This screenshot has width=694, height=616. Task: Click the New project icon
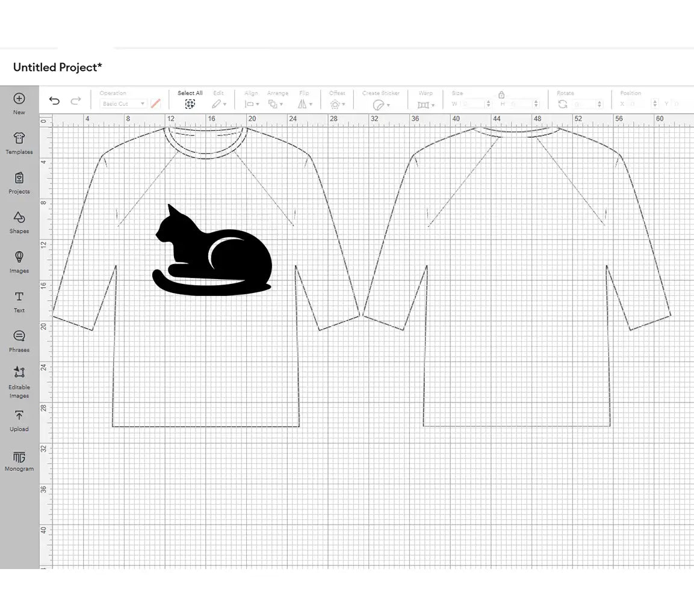(19, 99)
